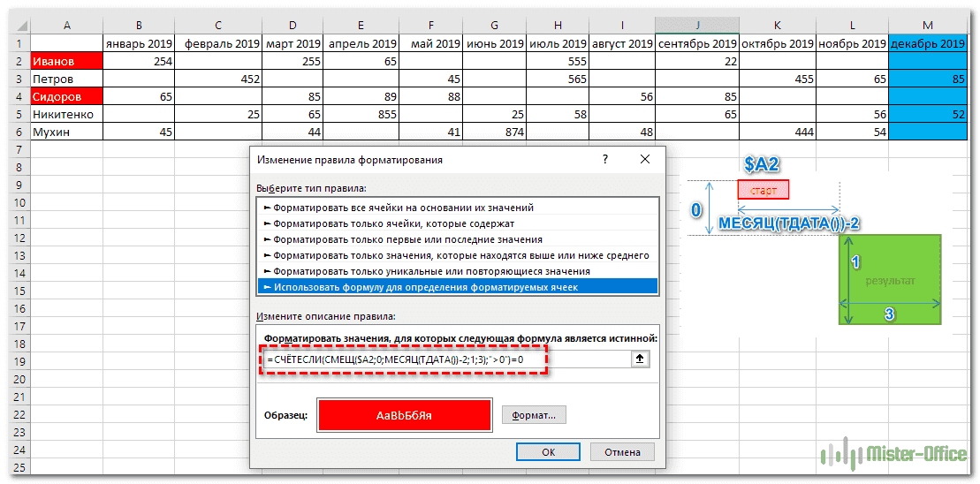This screenshot has height=484, width=980.
Task: Confirm the rule with OK
Action: click(548, 451)
